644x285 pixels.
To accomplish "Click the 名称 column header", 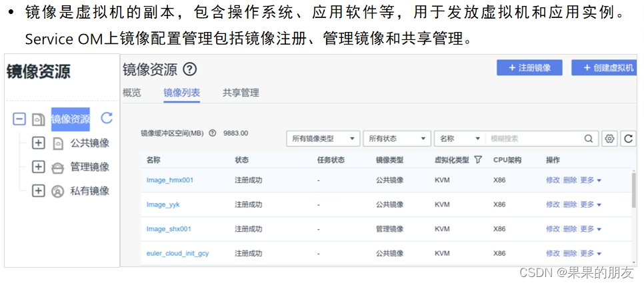I will click(153, 160).
